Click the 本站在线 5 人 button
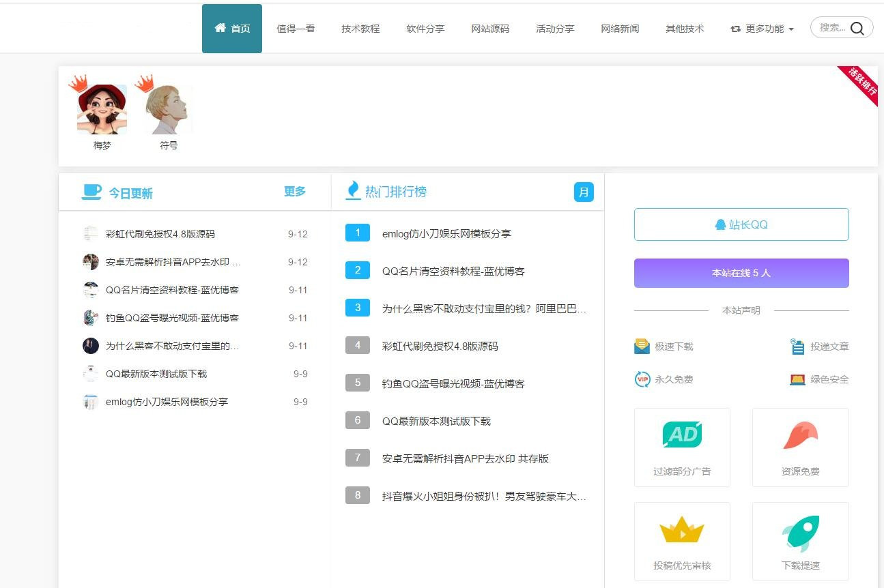 741,273
